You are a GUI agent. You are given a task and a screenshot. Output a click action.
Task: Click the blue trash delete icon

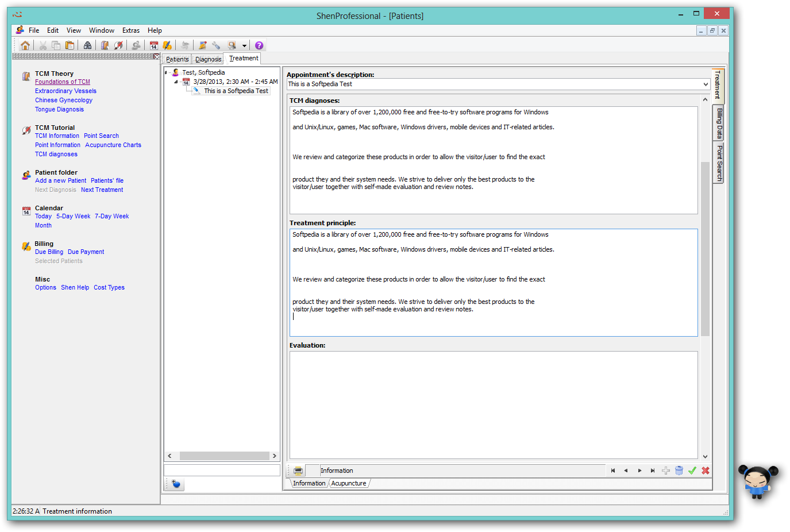coord(679,471)
